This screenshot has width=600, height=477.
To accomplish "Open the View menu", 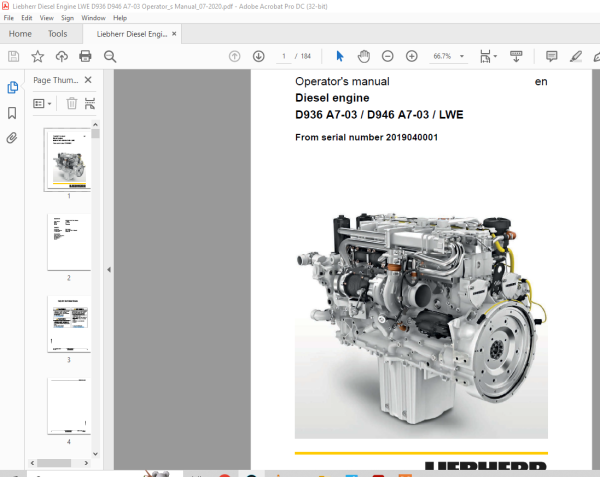I will (x=46, y=18).
